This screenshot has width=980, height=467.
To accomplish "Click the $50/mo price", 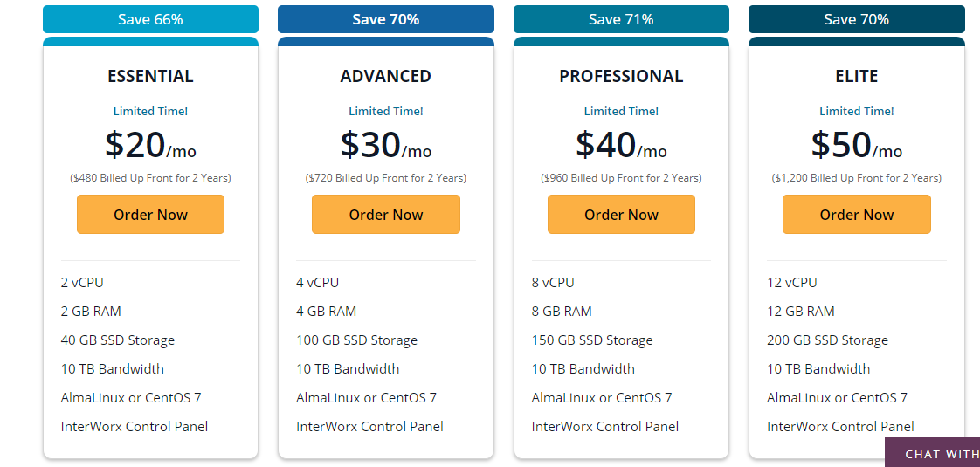I will (x=856, y=144).
